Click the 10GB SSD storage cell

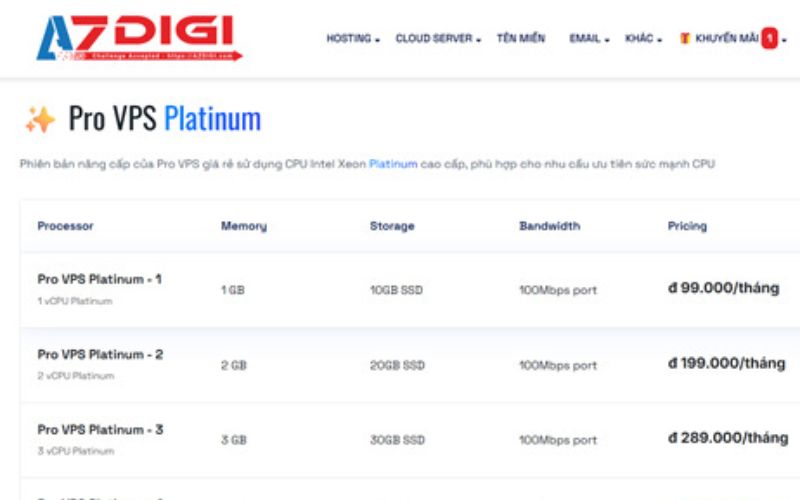tap(396, 290)
